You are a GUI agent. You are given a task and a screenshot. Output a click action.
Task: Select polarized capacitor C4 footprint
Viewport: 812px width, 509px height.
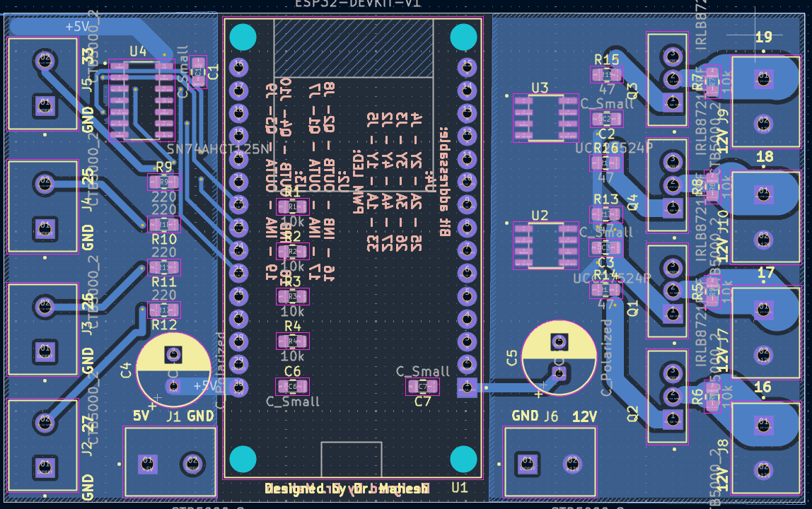[x=173, y=370]
